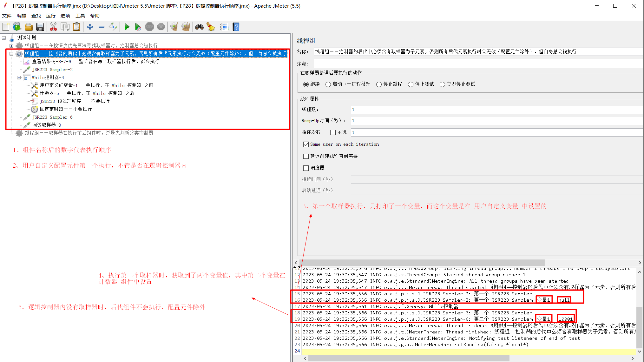Open the Function Helper list icon
Viewport: 644px width, 362px height.
pyautogui.click(x=224, y=27)
